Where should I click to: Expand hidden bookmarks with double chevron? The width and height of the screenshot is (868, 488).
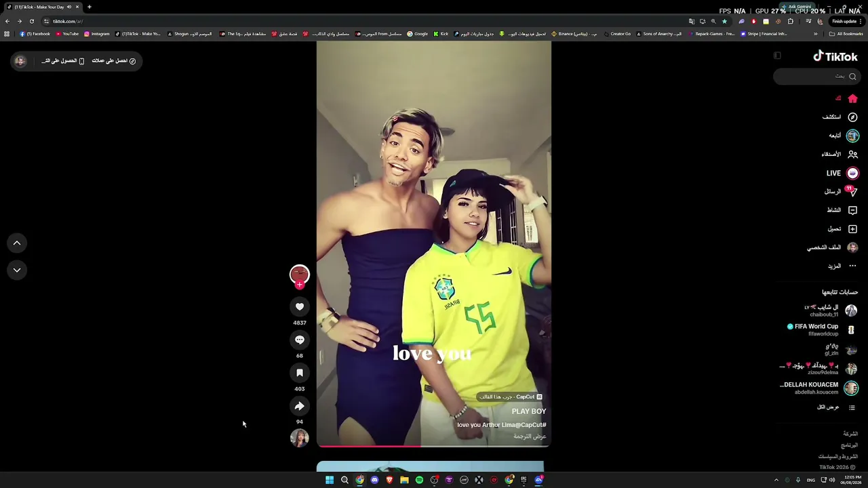pyautogui.click(x=816, y=34)
